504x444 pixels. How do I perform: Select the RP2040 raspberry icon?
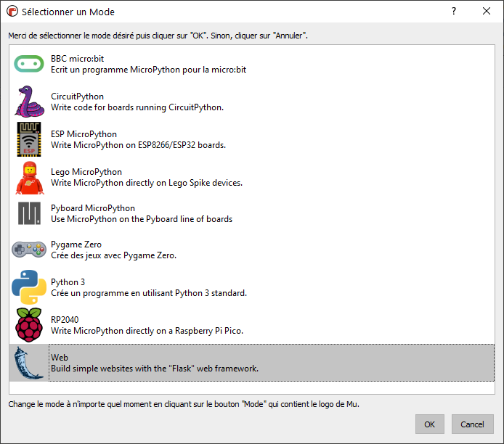tap(29, 325)
